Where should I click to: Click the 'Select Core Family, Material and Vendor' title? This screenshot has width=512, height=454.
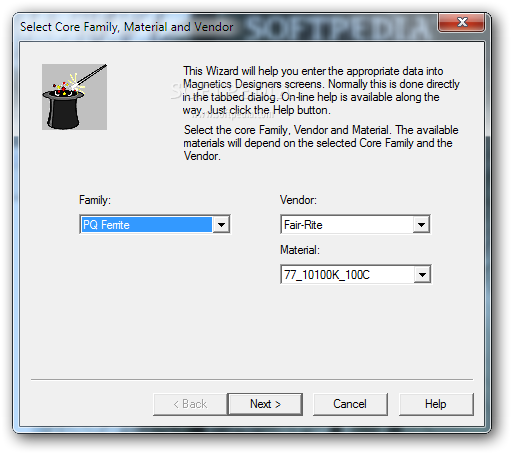click(x=127, y=27)
